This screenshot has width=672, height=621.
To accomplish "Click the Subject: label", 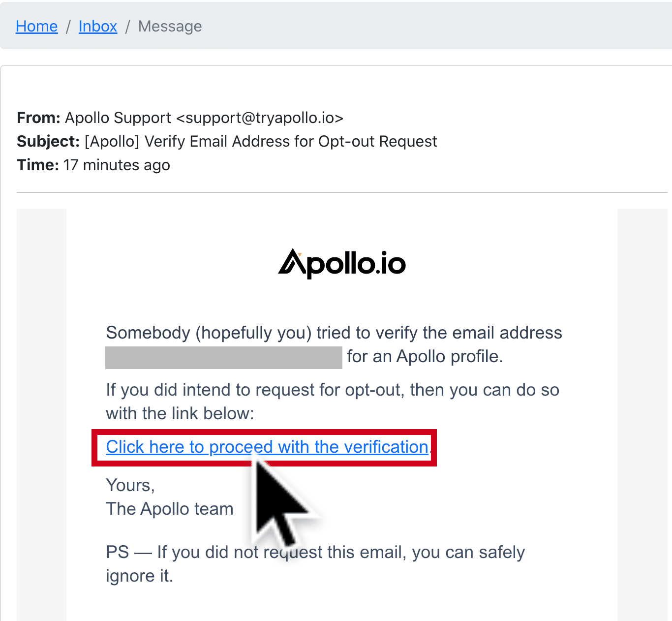I will [48, 142].
